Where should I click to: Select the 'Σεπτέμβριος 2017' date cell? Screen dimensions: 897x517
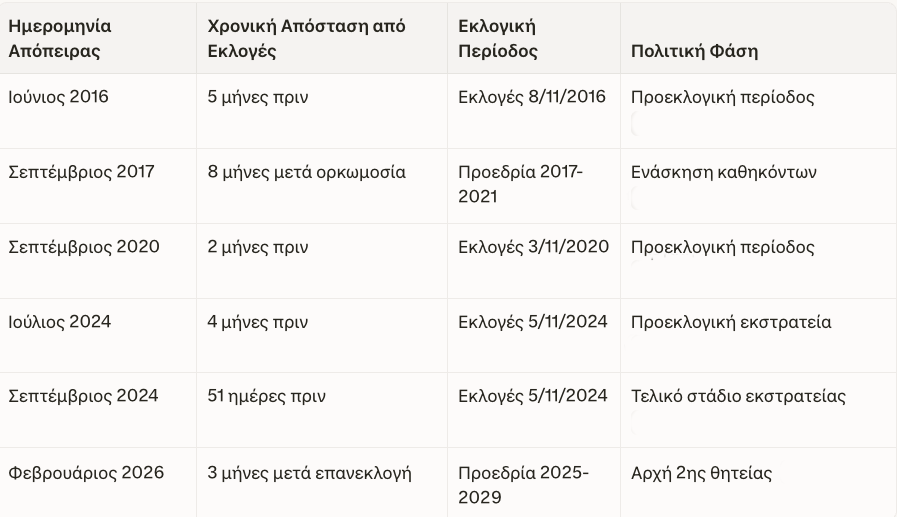click(82, 172)
